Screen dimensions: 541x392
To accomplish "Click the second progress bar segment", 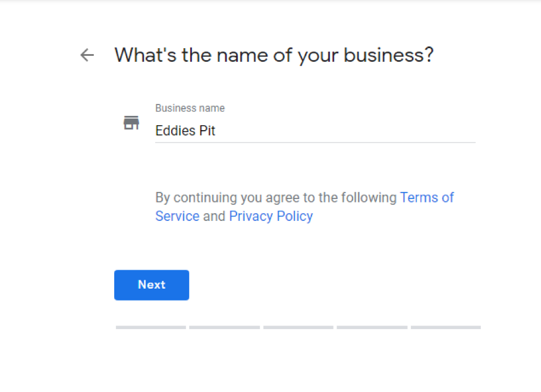I will click(x=225, y=327).
